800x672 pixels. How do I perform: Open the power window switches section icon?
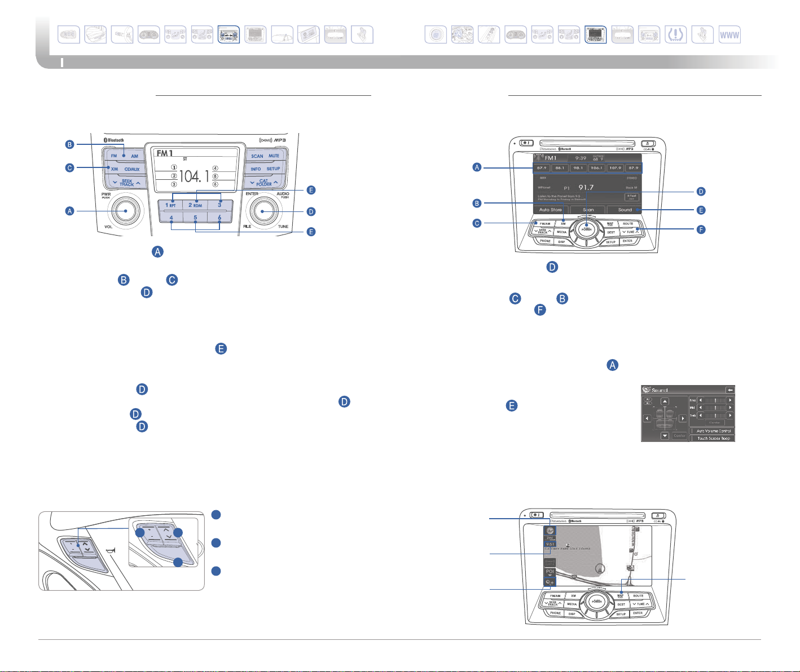coord(489,35)
